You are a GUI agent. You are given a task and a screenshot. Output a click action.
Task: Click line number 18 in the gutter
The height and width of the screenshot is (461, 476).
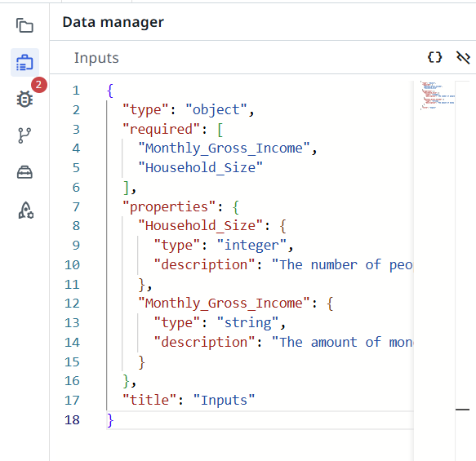(72, 420)
